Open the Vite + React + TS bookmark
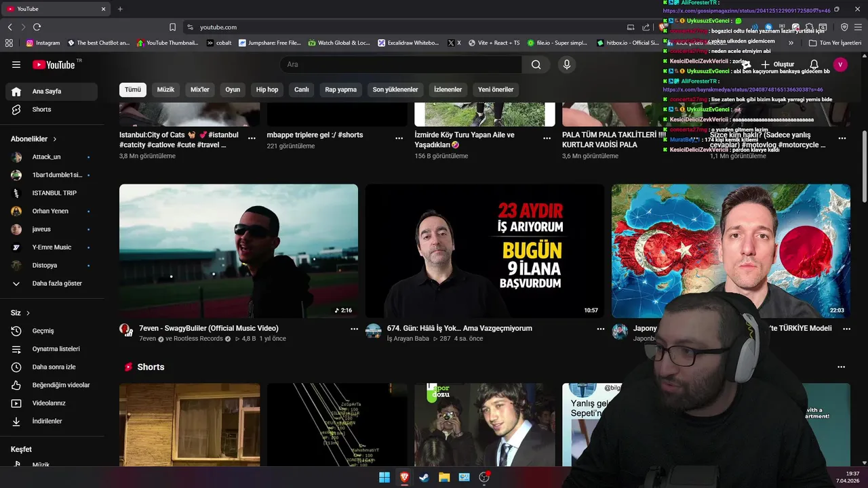The width and height of the screenshot is (868, 488). pos(494,43)
